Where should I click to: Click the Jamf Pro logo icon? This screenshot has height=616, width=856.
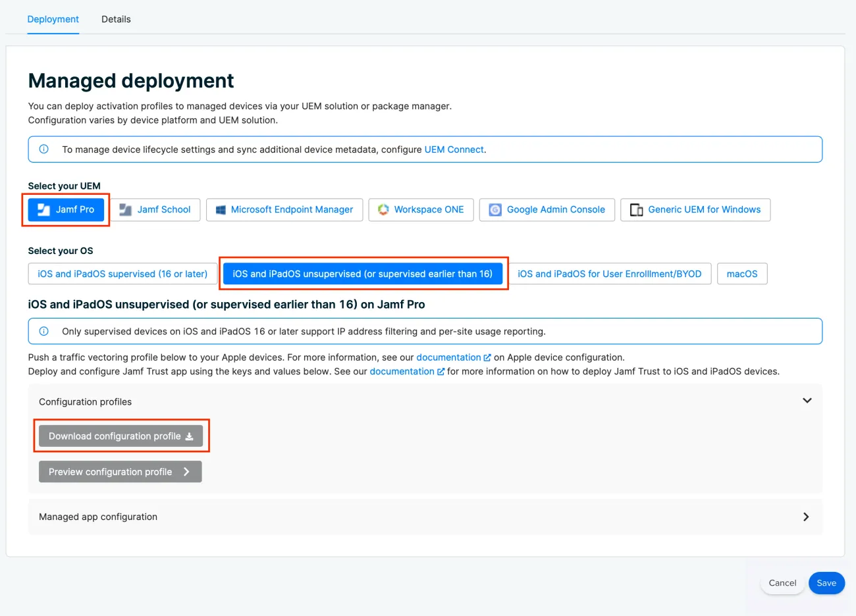coord(44,210)
